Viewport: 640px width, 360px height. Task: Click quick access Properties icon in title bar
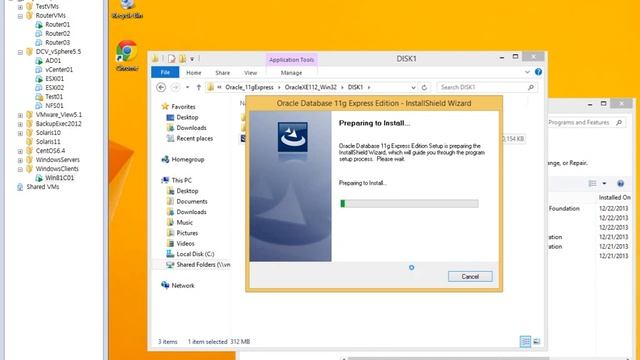coord(172,59)
